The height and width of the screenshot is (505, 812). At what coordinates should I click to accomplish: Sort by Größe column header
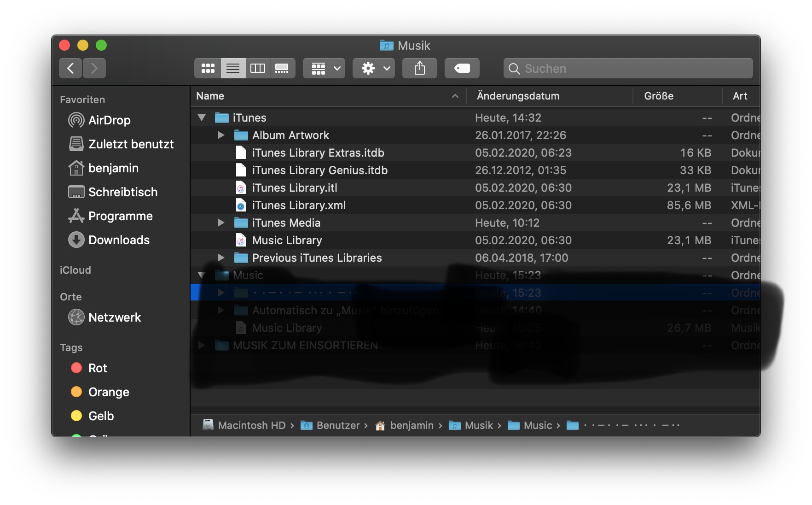click(x=677, y=96)
